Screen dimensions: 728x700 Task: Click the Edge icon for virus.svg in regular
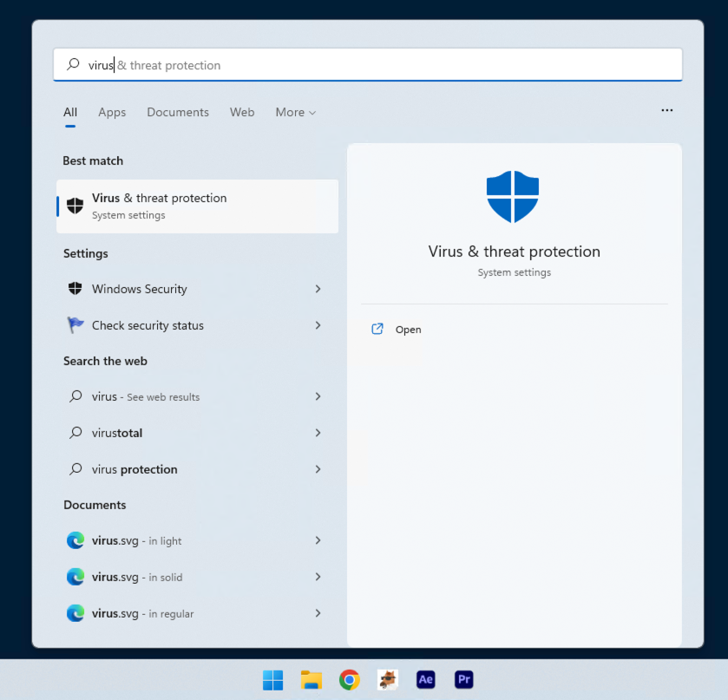click(x=75, y=613)
